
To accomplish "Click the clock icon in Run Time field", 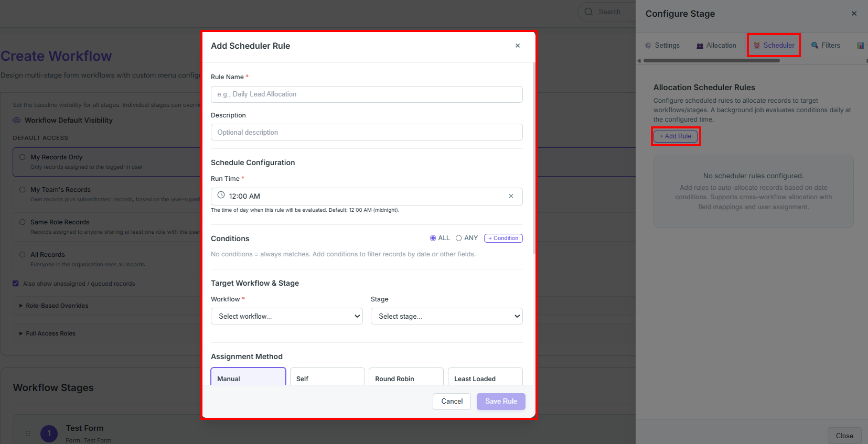I will (x=221, y=195).
